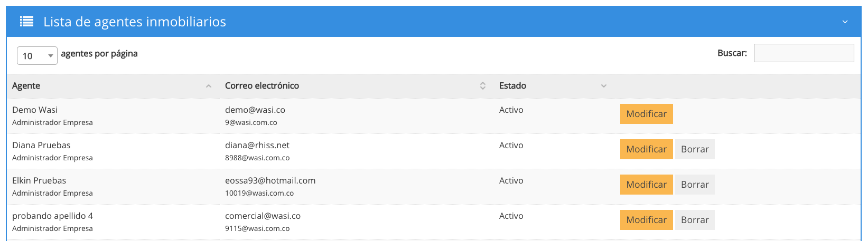Focus the Buscar search field
Viewport: 868px width, 241px height.
[x=804, y=53]
